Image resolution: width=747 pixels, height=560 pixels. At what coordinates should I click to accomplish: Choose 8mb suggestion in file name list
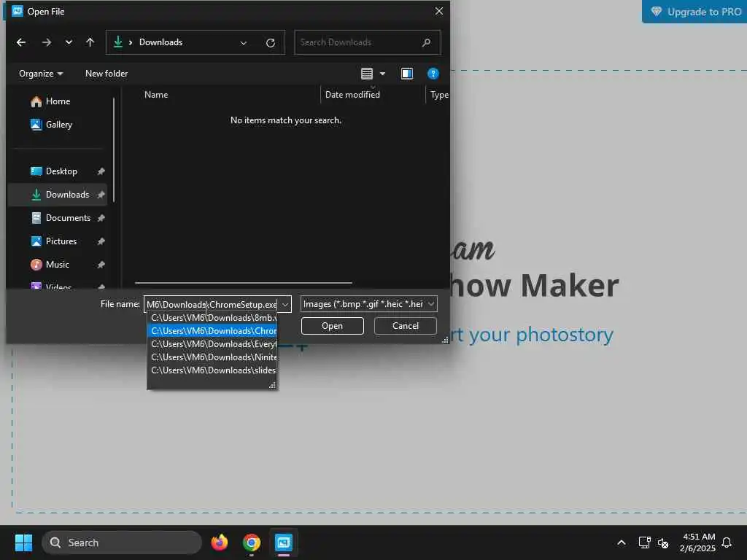[212, 318]
